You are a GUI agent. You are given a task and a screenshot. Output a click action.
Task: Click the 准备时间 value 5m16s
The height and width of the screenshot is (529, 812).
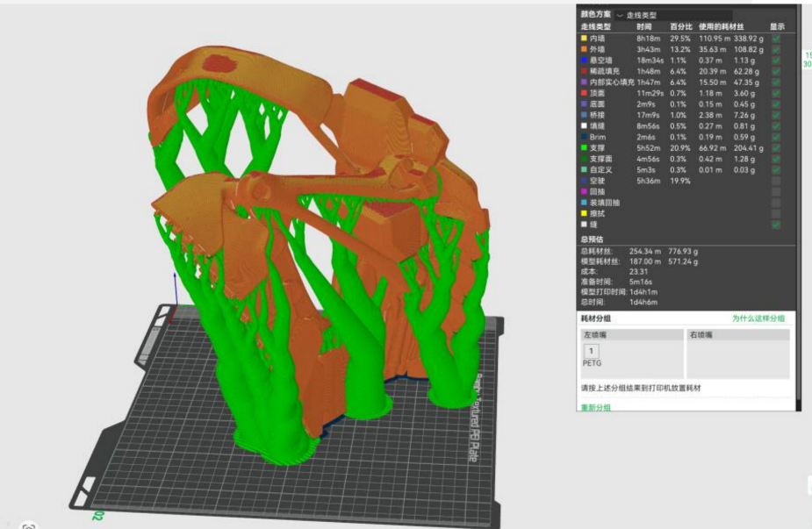tap(641, 282)
